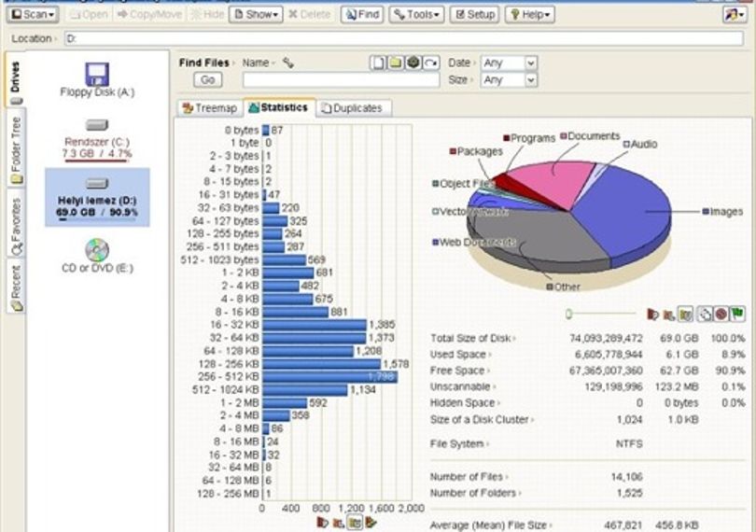This screenshot has width=756, height=532.
Task: Open the Size filter dropdown
Action: click(x=510, y=79)
